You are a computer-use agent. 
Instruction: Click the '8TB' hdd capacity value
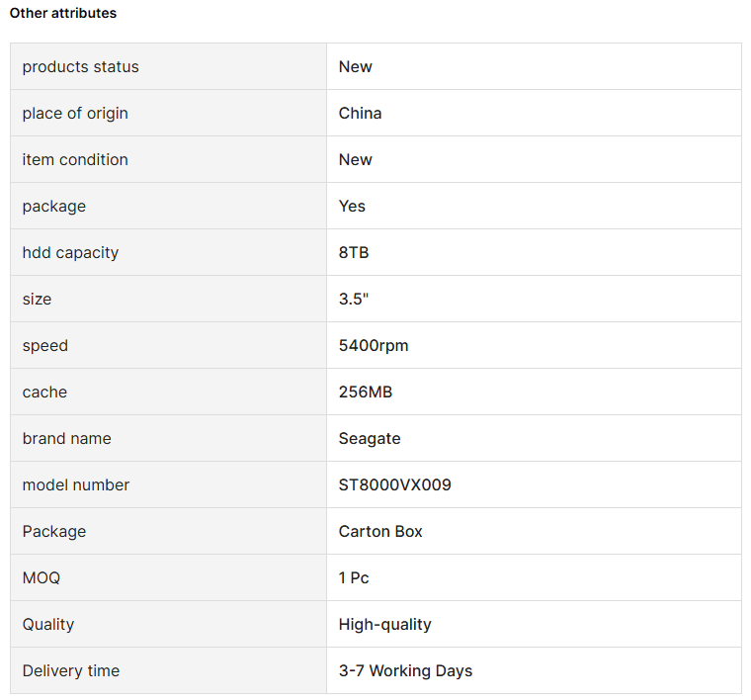[x=354, y=253]
